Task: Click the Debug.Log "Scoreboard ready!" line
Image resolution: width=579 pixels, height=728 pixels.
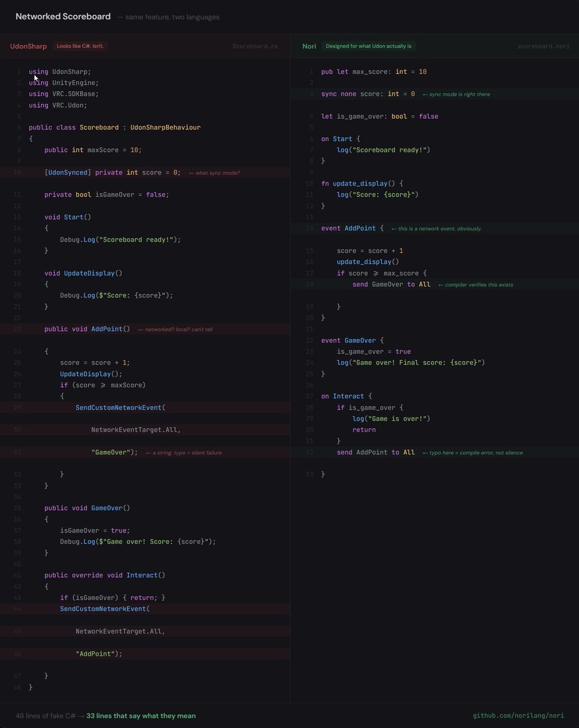Action: click(x=120, y=240)
